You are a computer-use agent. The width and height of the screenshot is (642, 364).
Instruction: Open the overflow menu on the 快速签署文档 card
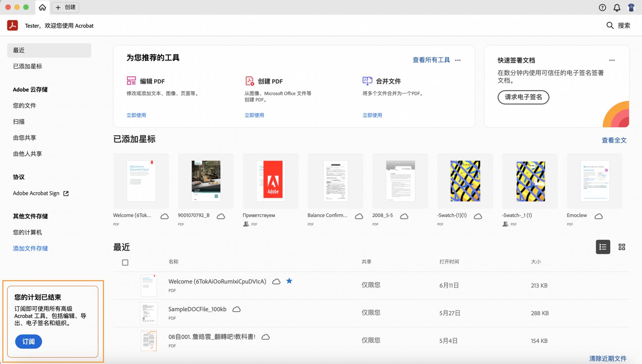[x=612, y=60]
